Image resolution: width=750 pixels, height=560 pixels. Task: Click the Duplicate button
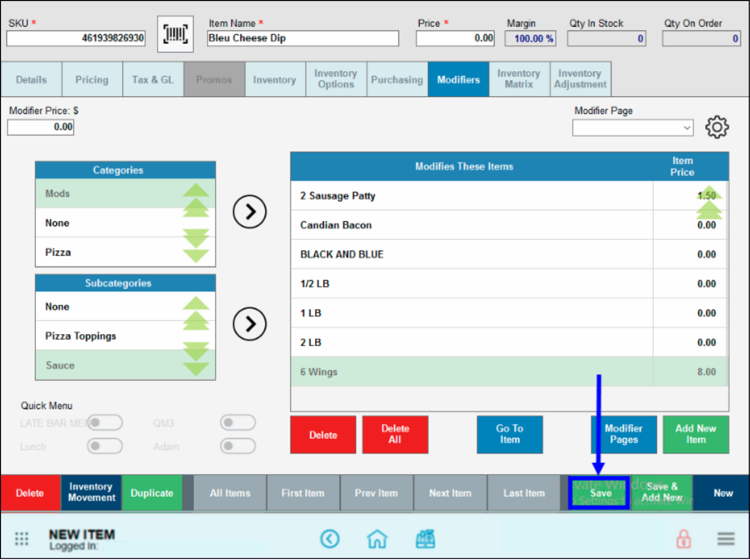point(152,493)
